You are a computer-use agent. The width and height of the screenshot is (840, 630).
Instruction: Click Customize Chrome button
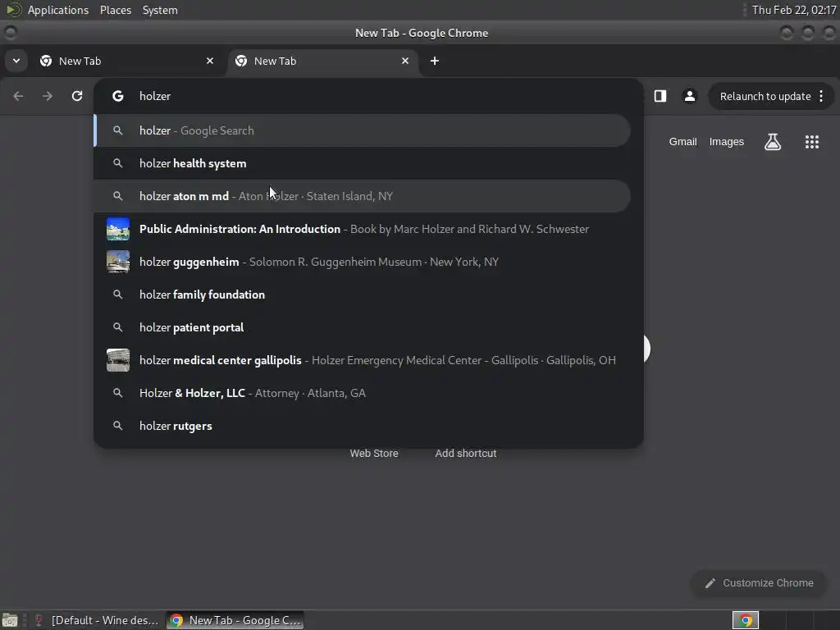point(759,583)
